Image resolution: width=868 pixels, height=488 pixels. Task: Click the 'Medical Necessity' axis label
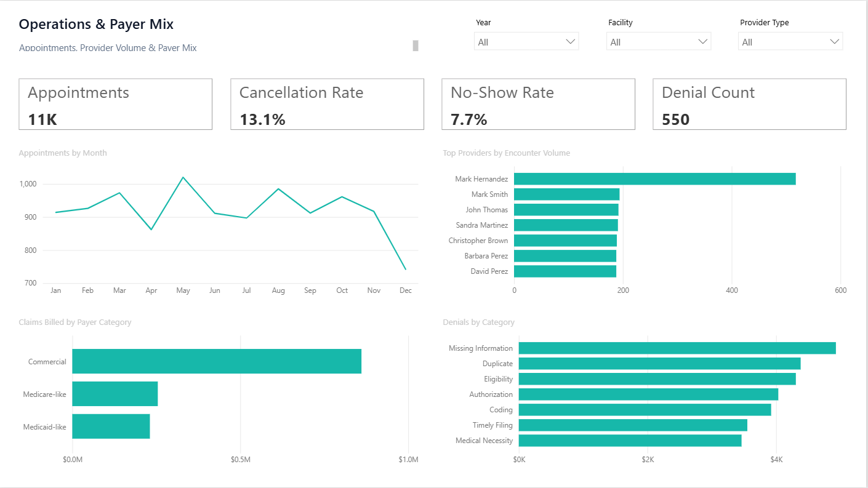click(484, 441)
